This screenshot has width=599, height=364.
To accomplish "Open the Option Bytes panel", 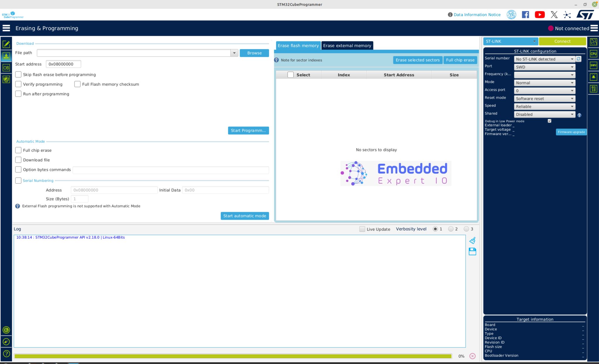I will (x=7, y=67).
